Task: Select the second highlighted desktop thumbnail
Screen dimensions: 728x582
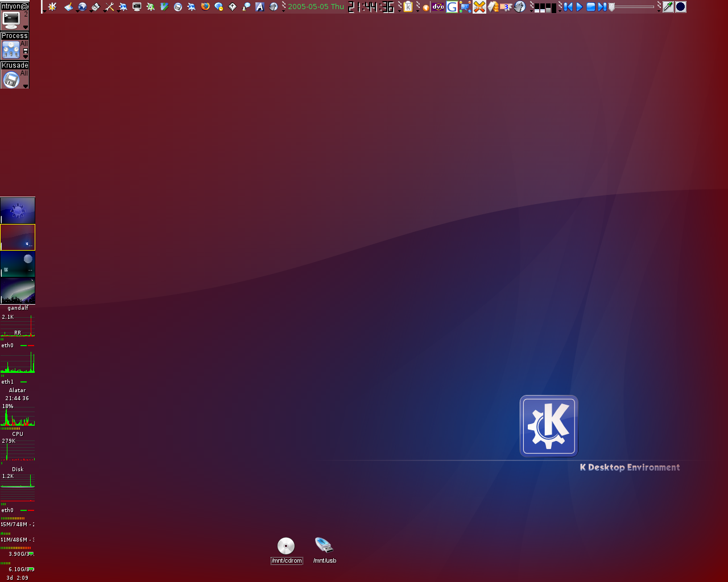Action: tap(18, 237)
